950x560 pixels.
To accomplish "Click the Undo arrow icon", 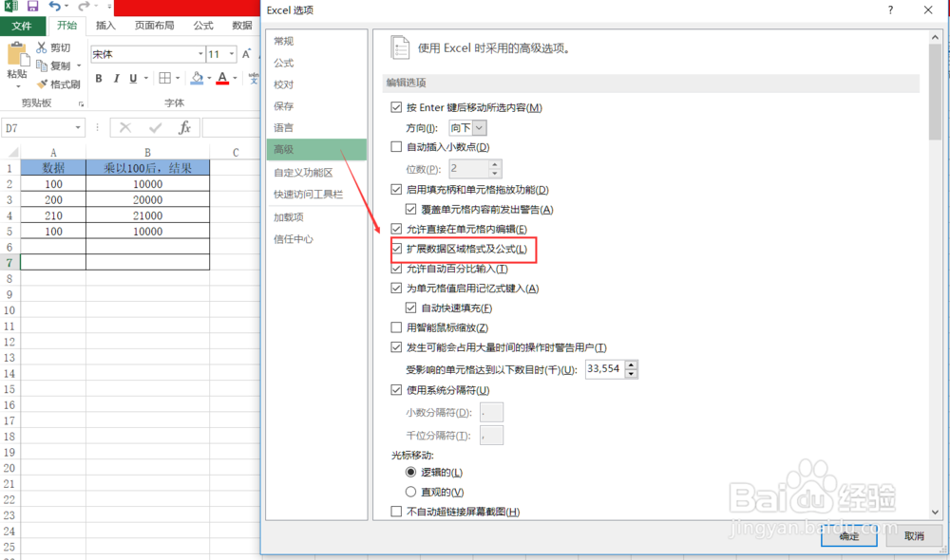I will coord(55,7).
